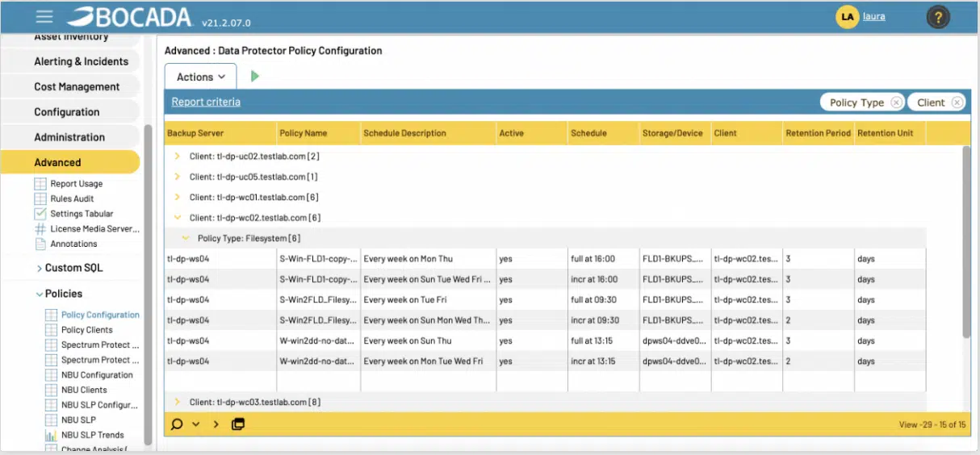This screenshot has height=455, width=980.
Task: Click the NBU Configuration grid icon
Action: (x=51, y=375)
